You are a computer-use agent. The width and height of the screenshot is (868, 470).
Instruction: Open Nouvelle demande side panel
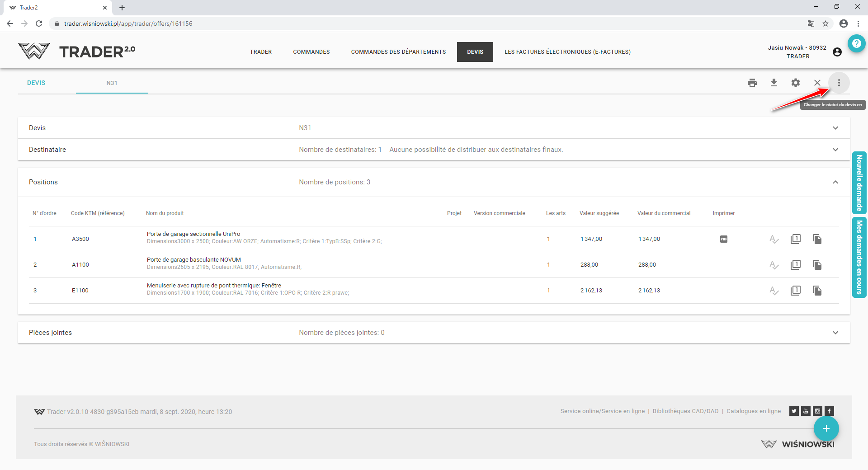[x=859, y=182]
